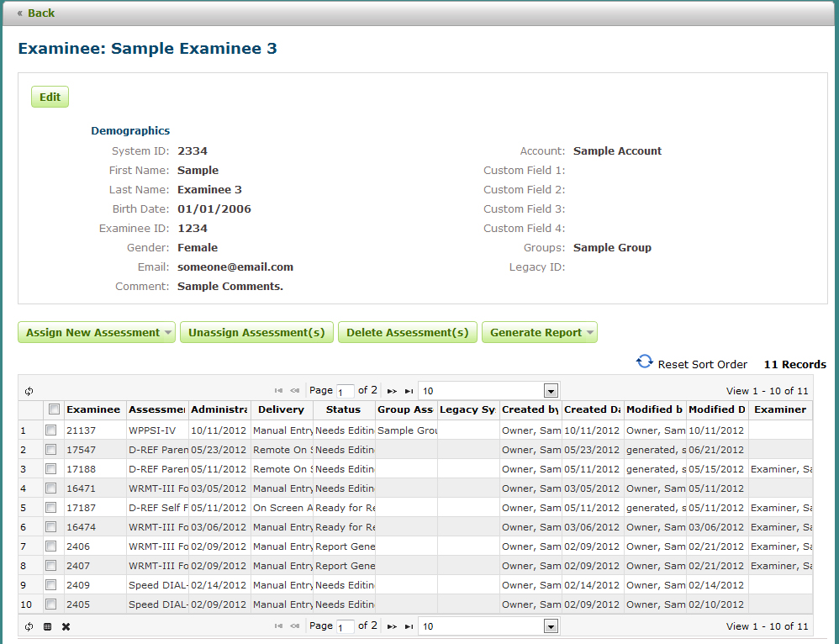Click the X icon in the bottom pager
839x644 pixels.
click(x=66, y=626)
